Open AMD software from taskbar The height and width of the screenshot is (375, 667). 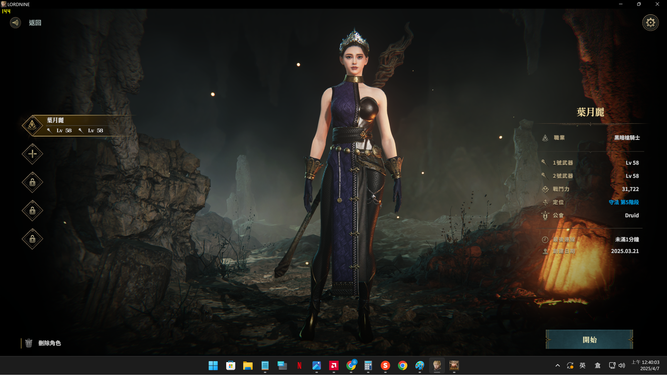tap(334, 365)
